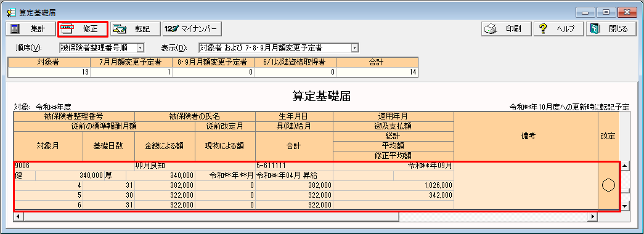Click the horizontal scrollbar left arrow

click(17, 216)
